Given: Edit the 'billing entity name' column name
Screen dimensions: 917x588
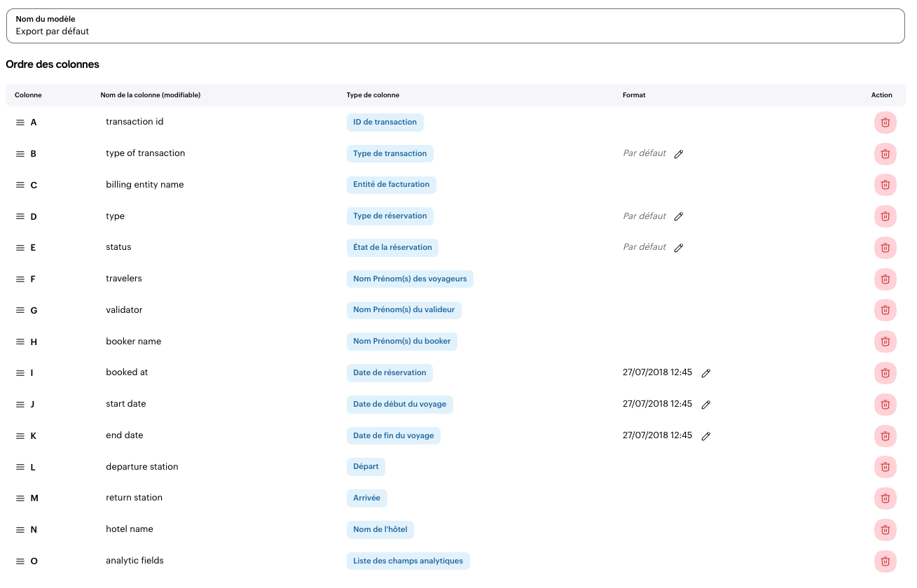Looking at the screenshot, I should pyautogui.click(x=145, y=185).
